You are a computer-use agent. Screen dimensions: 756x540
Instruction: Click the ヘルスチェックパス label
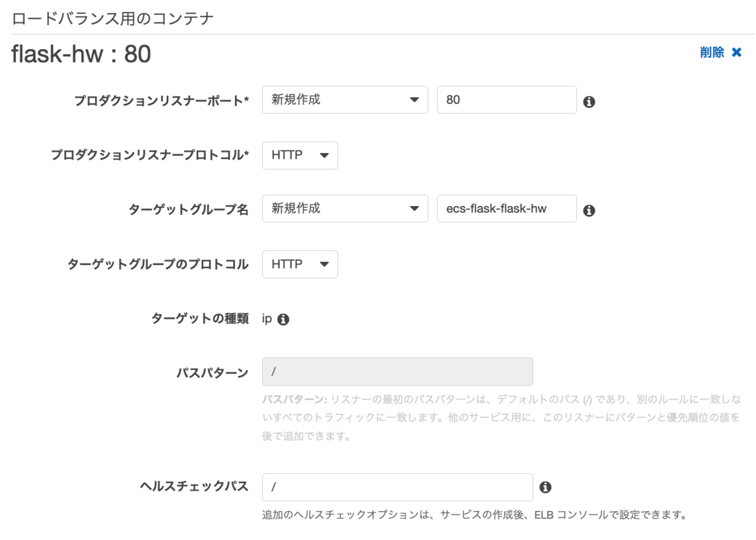193,486
